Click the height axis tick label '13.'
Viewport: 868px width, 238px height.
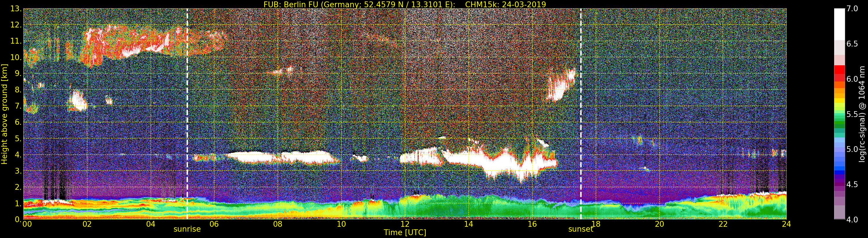(x=16, y=9)
